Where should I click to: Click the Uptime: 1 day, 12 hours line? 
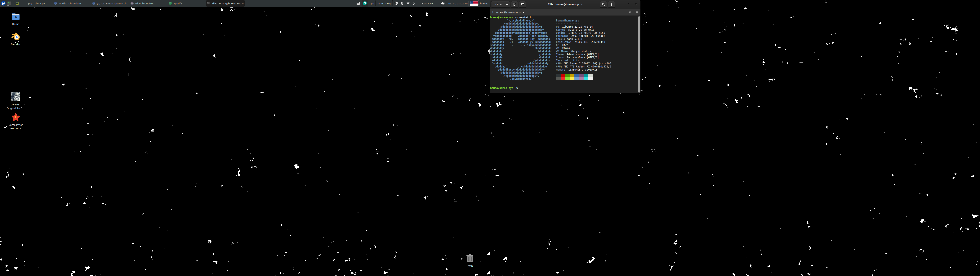point(580,33)
